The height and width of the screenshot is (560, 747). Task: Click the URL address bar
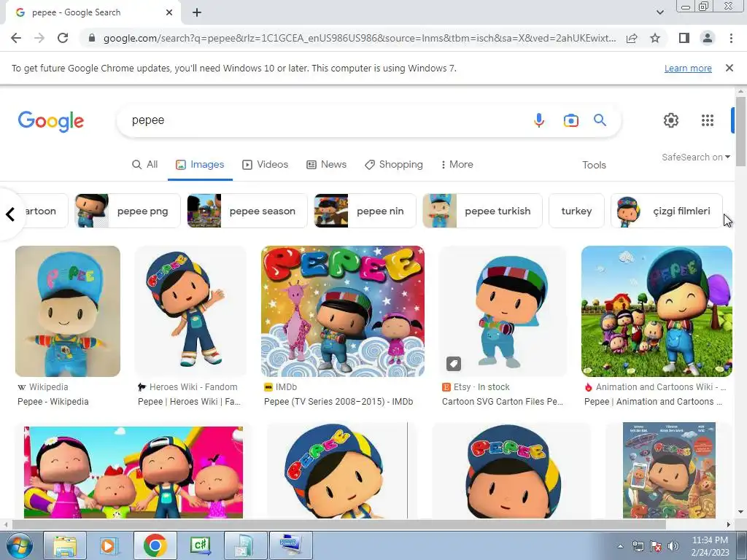pyautogui.click(x=360, y=38)
